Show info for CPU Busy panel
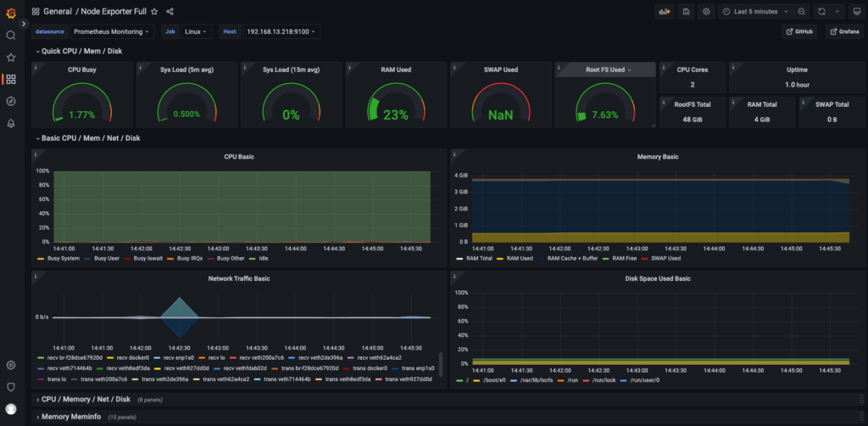The height and width of the screenshot is (426, 868). 36,66
